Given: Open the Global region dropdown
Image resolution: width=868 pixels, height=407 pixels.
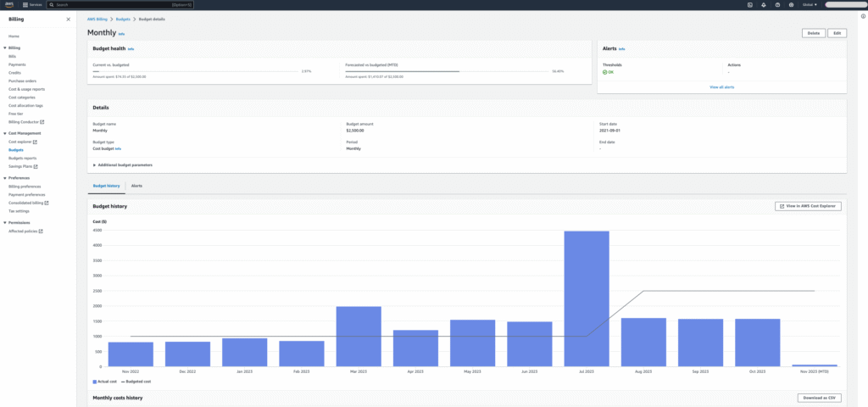Looking at the screenshot, I should (x=810, y=4).
